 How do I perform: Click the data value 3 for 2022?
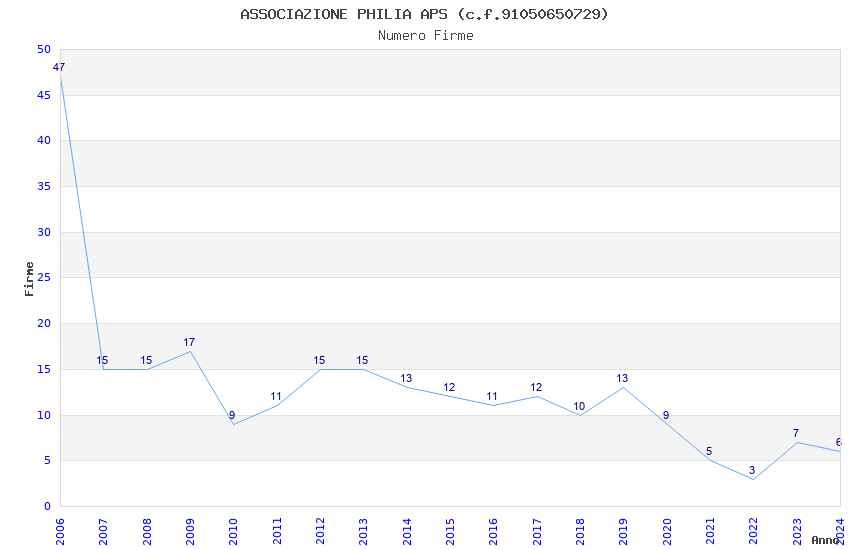tap(752, 470)
